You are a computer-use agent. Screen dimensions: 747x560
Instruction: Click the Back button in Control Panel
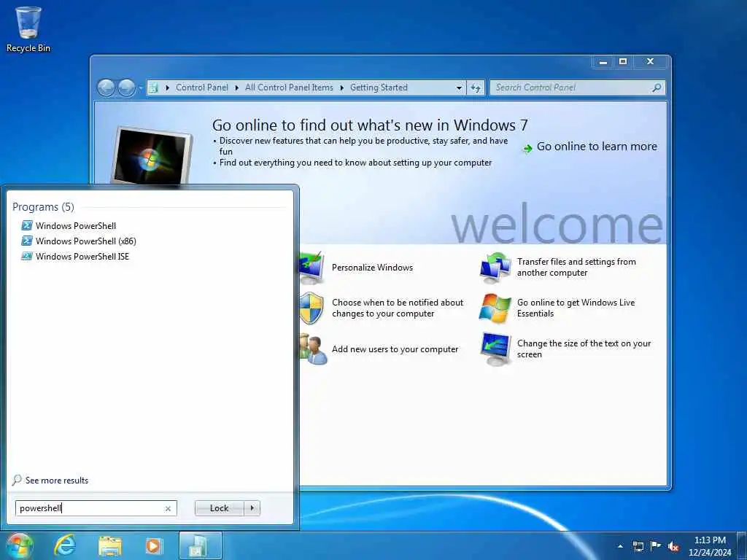tap(107, 87)
